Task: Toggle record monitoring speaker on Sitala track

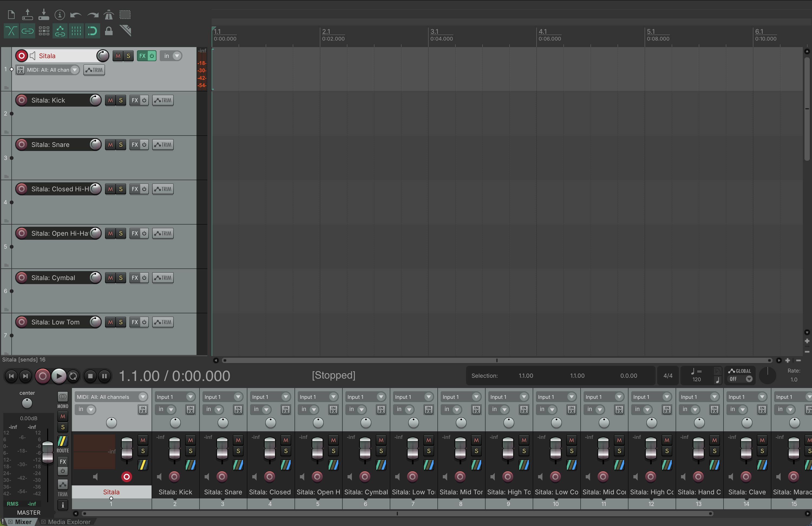Action: point(32,55)
